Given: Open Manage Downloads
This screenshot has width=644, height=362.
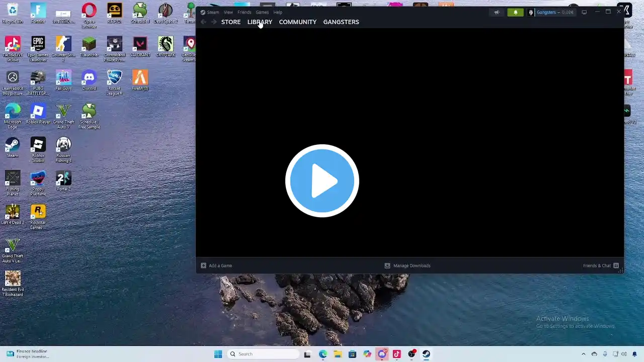Looking at the screenshot, I should pos(408,265).
